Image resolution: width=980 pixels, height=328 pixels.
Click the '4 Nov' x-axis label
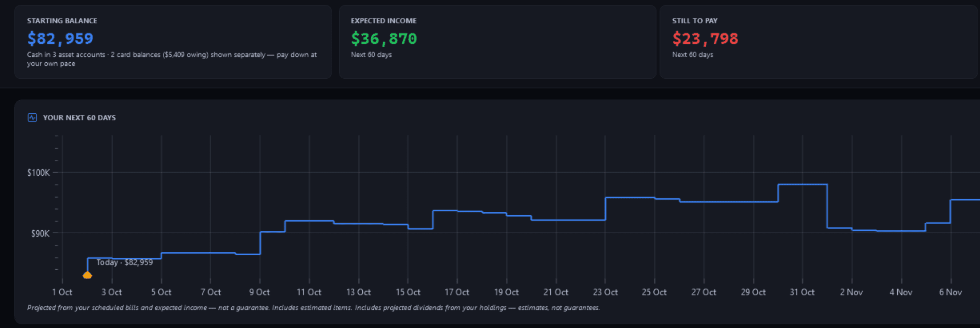pos(901,292)
